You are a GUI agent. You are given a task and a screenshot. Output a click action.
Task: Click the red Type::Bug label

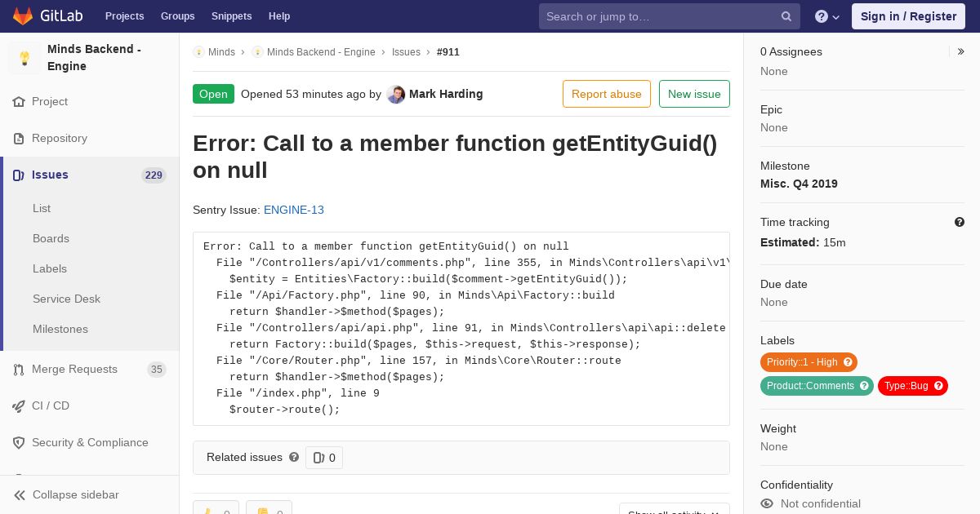(x=906, y=386)
